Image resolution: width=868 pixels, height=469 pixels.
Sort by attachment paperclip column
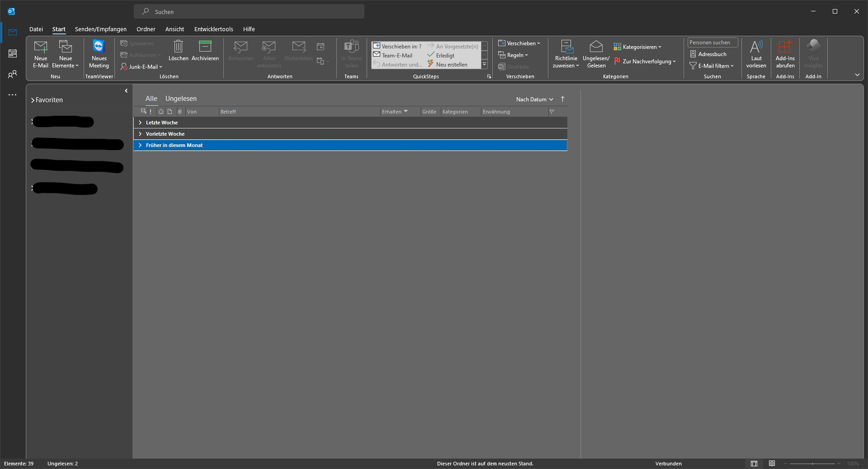coord(179,112)
